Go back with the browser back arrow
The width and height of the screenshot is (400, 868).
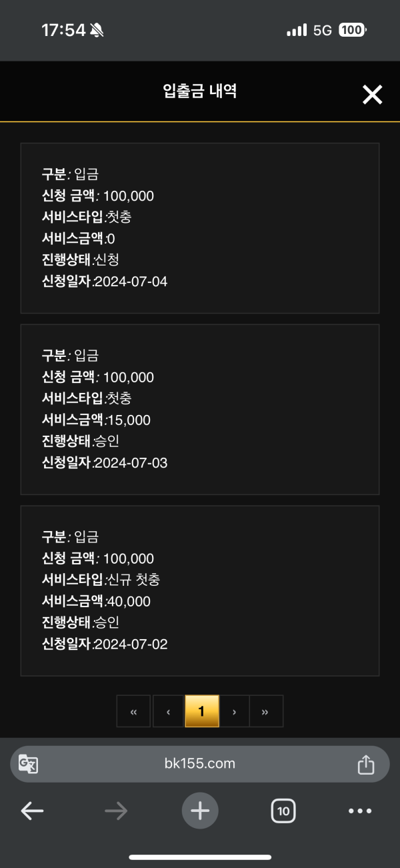32,811
